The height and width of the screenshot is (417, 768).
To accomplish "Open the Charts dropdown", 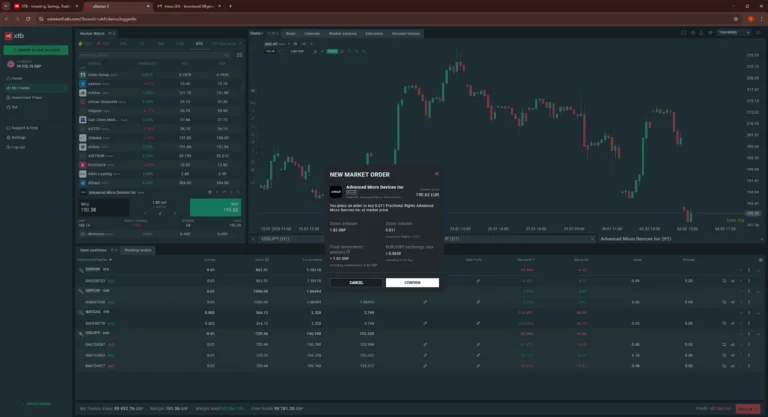I will [x=257, y=33].
